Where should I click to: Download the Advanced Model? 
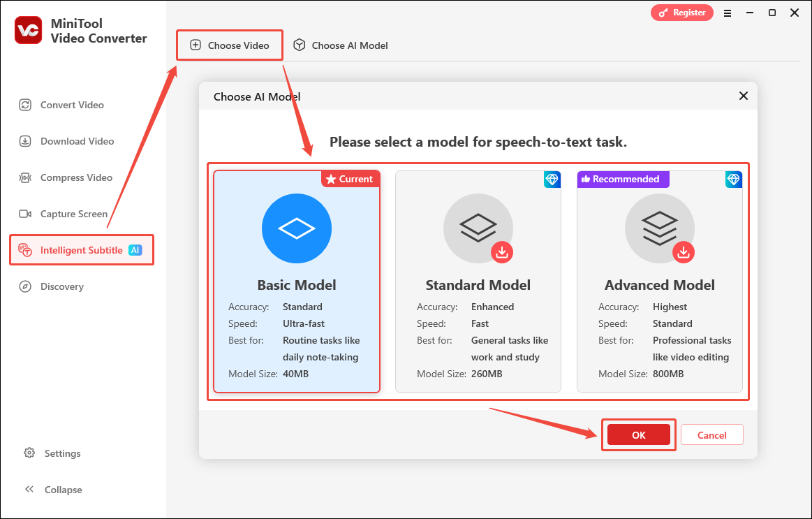click(684, 252)
